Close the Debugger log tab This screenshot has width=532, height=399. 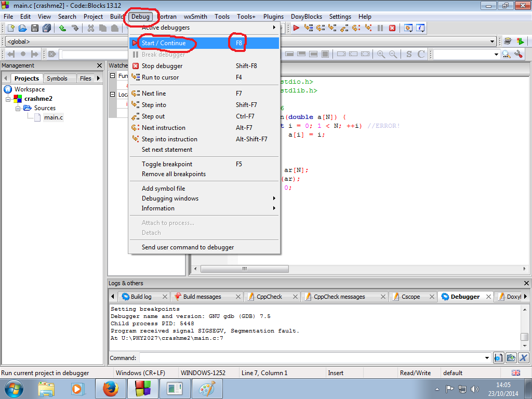point(488,297)
